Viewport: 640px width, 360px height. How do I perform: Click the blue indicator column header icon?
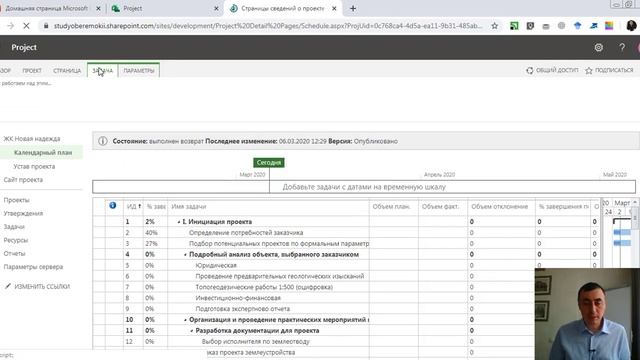[113, 205]
